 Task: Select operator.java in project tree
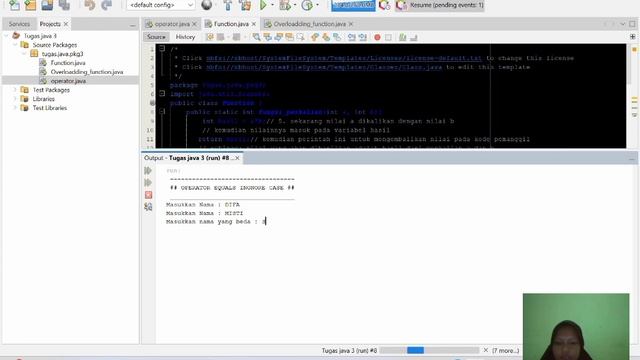click(68, 81)
